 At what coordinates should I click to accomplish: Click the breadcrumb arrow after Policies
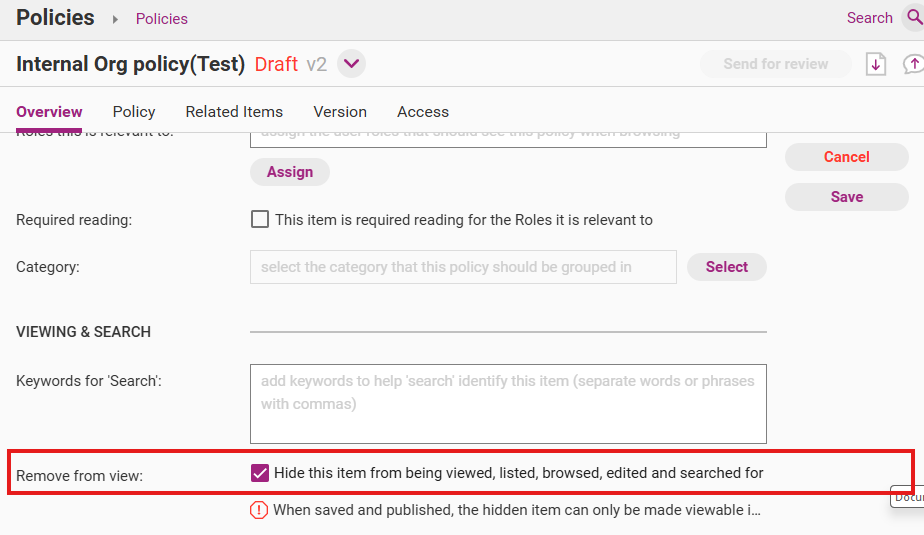pos(115,19)
